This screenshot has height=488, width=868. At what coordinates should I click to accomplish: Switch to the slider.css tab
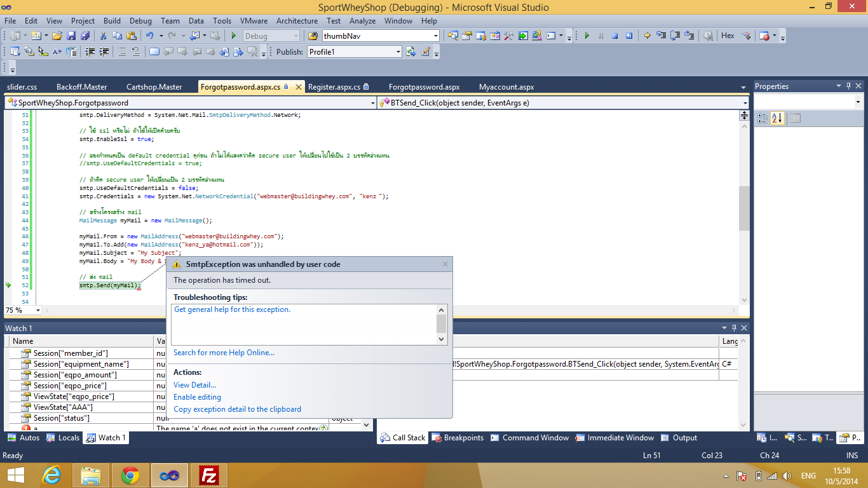pos(22,86)
